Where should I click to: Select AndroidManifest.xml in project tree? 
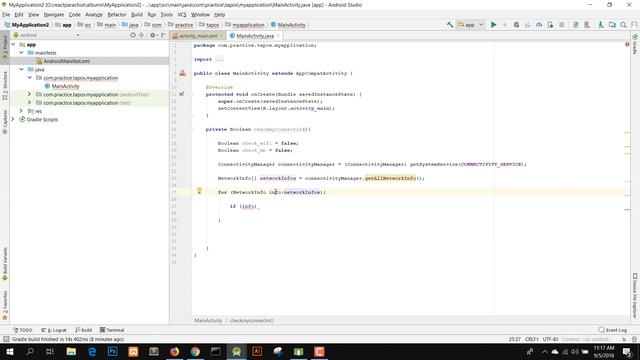tap(66, 61)
